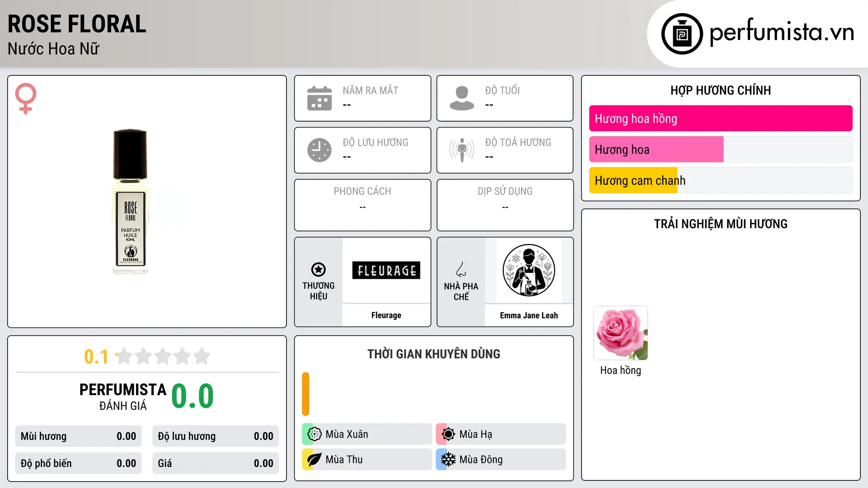
Task: Click the Nước Hoa Nữ subtitle
Action: pyautogui.click(x=53, y=49)
